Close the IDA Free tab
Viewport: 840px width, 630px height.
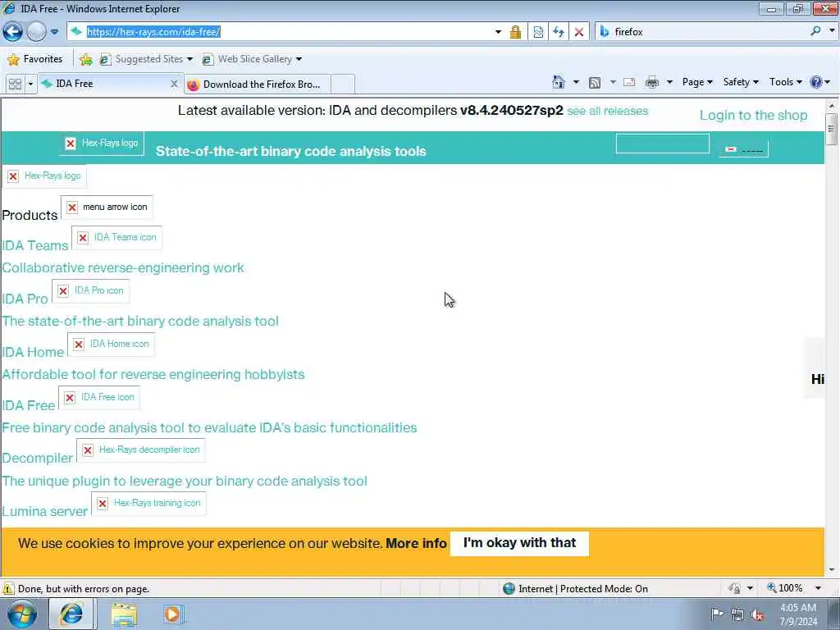(174, 84)
